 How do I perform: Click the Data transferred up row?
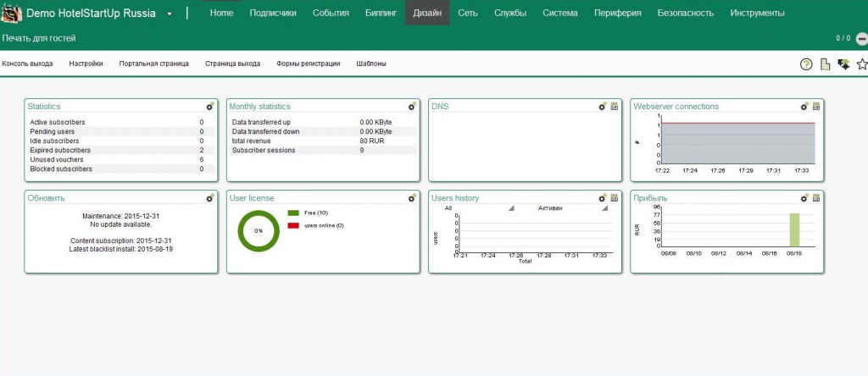click(323, 122)
